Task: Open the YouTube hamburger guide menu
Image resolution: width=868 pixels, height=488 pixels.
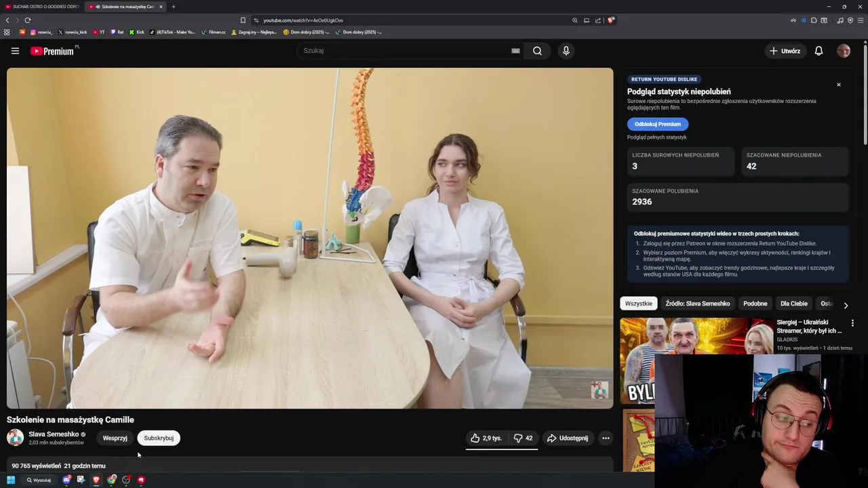Action: 15,51
